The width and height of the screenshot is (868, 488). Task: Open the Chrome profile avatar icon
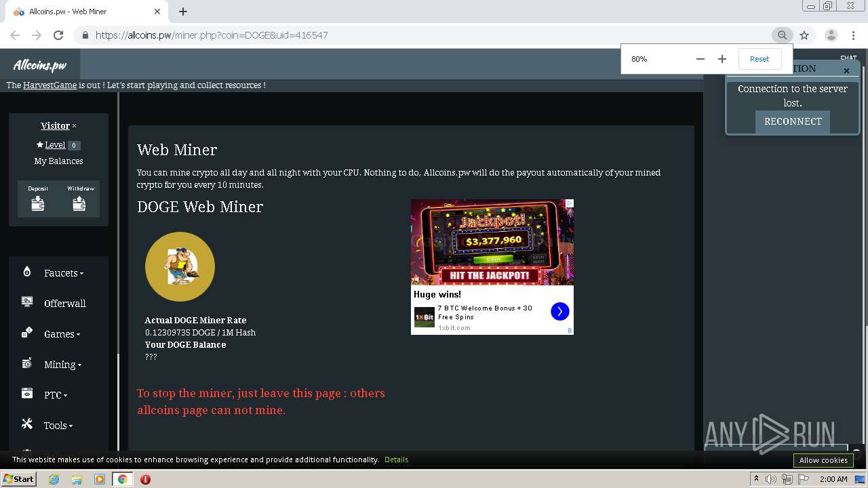tap(831, 35)
